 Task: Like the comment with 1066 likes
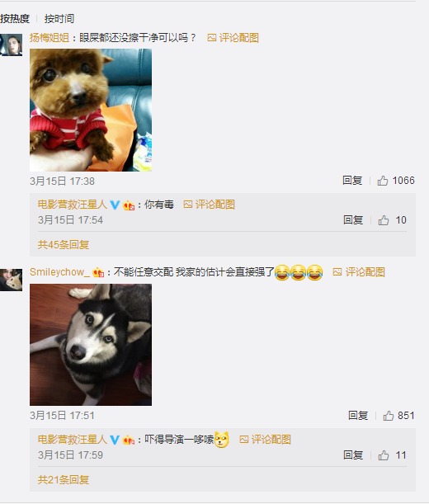[396, 181]
